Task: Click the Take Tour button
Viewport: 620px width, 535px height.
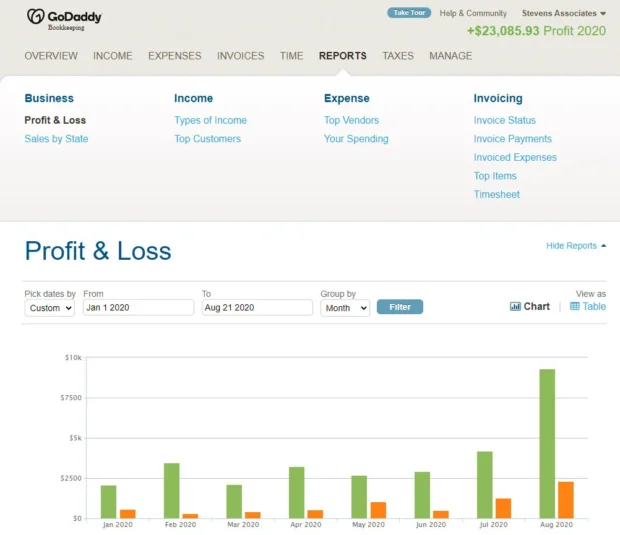Action: click(x=409, y=13)
